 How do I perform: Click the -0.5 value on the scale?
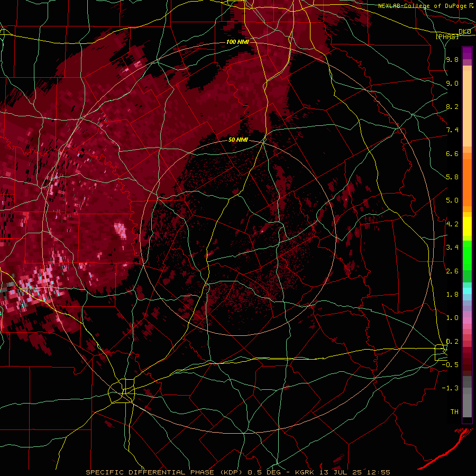click(450, 365)
